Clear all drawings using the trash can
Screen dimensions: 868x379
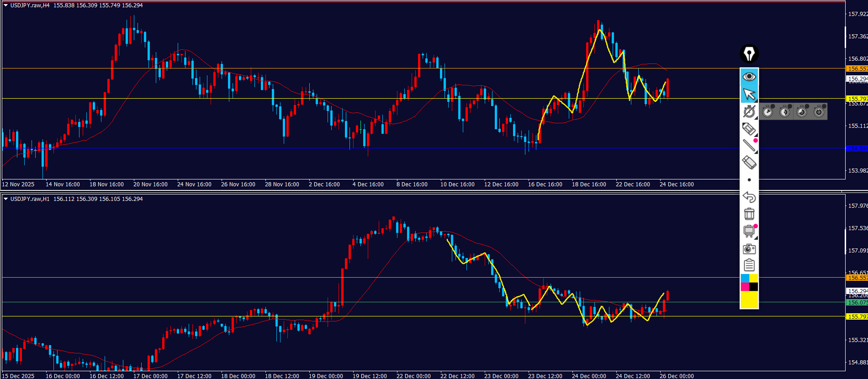tap(749, 214)
